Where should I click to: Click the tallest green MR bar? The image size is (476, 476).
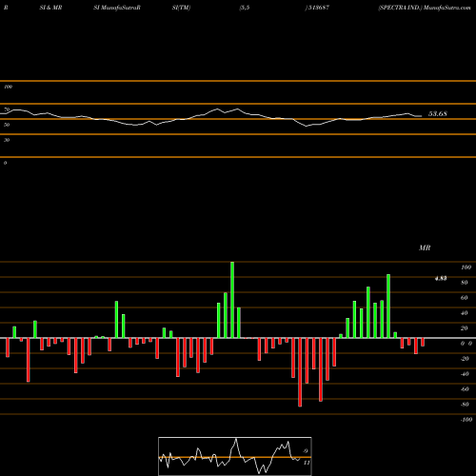click(x=232, y=300)
